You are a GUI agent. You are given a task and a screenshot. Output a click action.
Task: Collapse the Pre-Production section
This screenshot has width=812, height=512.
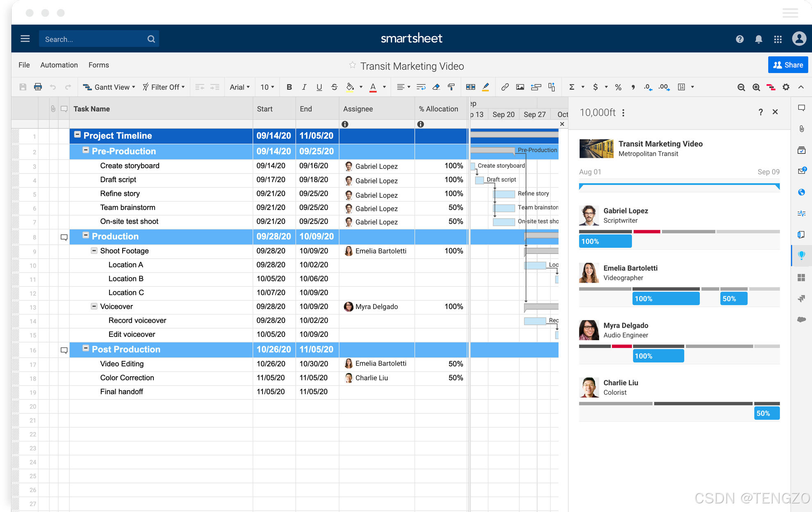86,150
